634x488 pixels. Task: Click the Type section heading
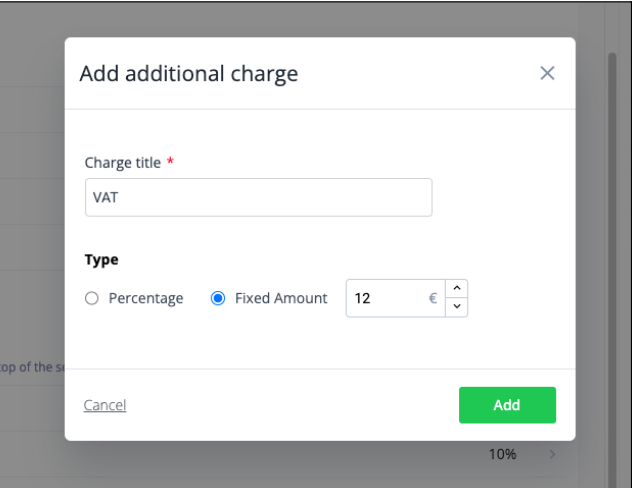[102, 259]
